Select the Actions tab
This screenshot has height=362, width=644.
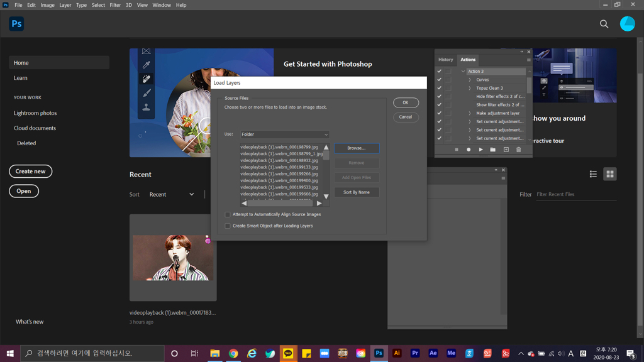tap(468, 60)
